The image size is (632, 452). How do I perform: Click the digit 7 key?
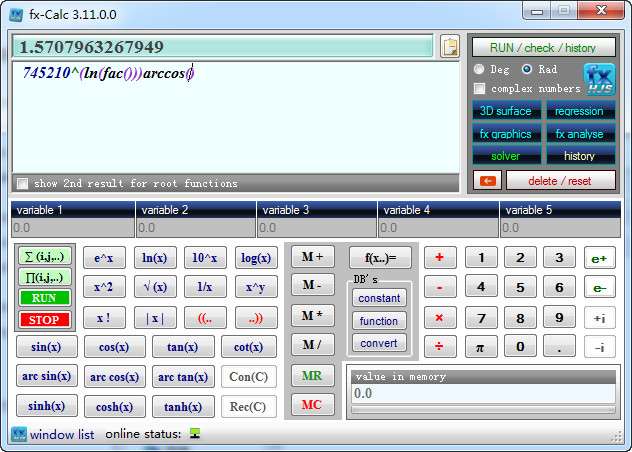[481, 317]
